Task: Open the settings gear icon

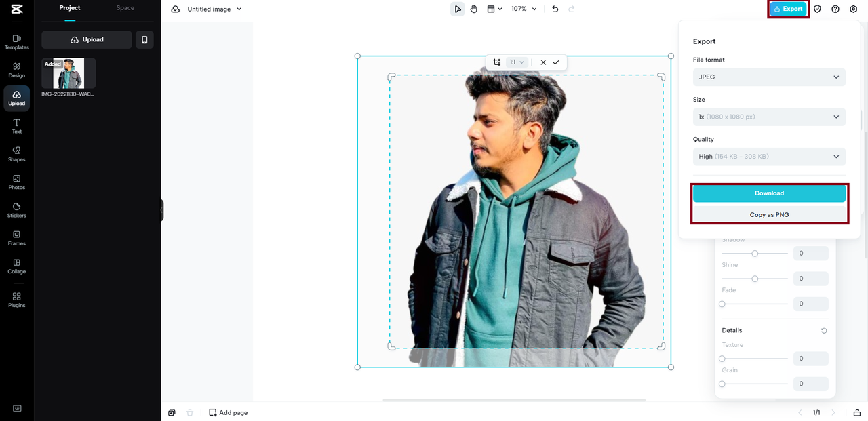Action: (854, 9)
